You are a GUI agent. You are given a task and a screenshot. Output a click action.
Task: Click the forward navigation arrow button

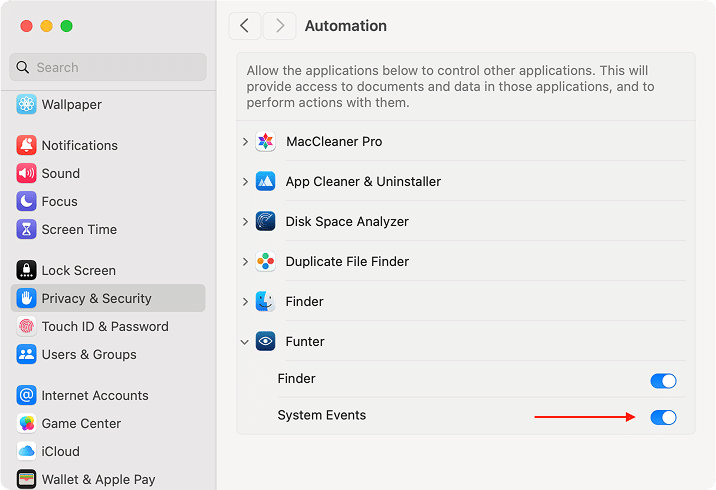279,26
